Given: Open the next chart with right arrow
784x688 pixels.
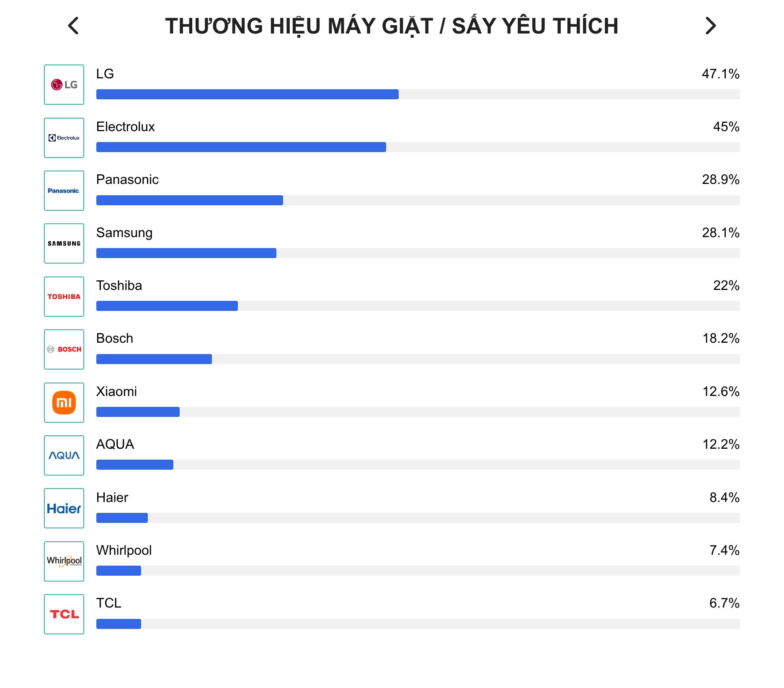Looking at the screenshot, I should point(710,26).
